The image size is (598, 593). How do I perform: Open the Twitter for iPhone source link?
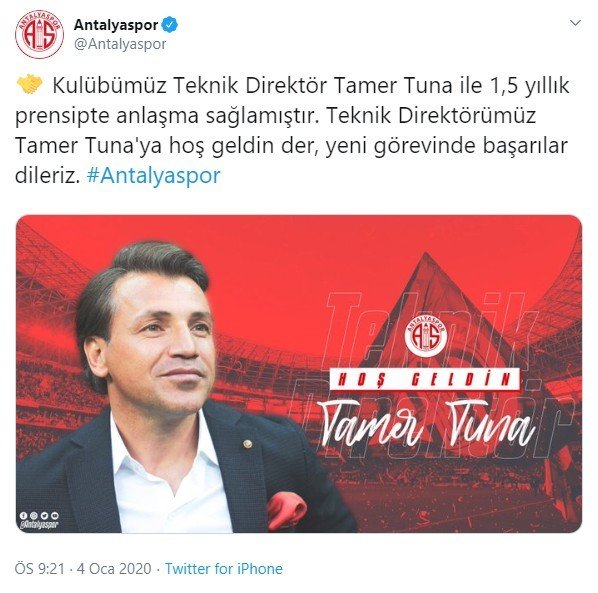tap(224, 569)
